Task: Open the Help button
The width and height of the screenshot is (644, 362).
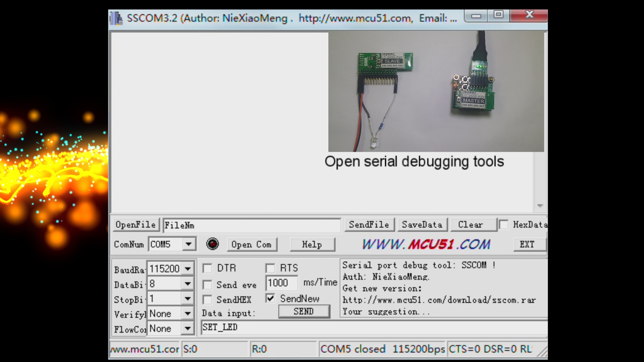Action: coord(312,244)
